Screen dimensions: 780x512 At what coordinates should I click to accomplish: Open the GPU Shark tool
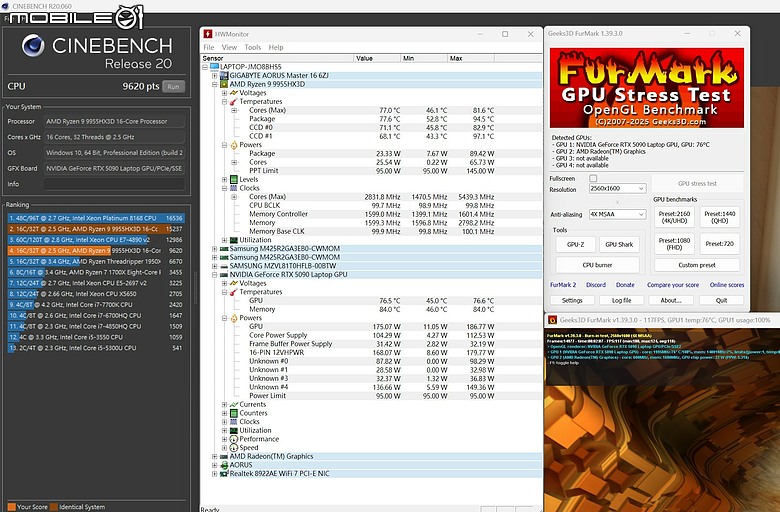click(619, 244)
